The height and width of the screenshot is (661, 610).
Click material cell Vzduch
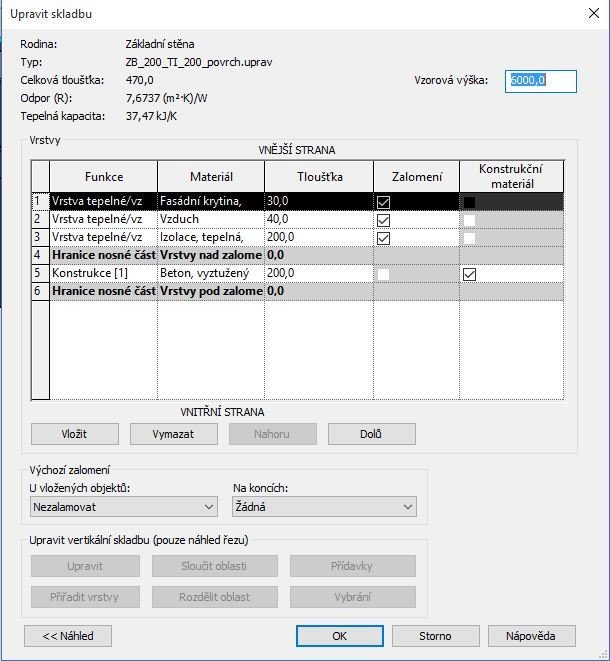(x=211, y=219)
